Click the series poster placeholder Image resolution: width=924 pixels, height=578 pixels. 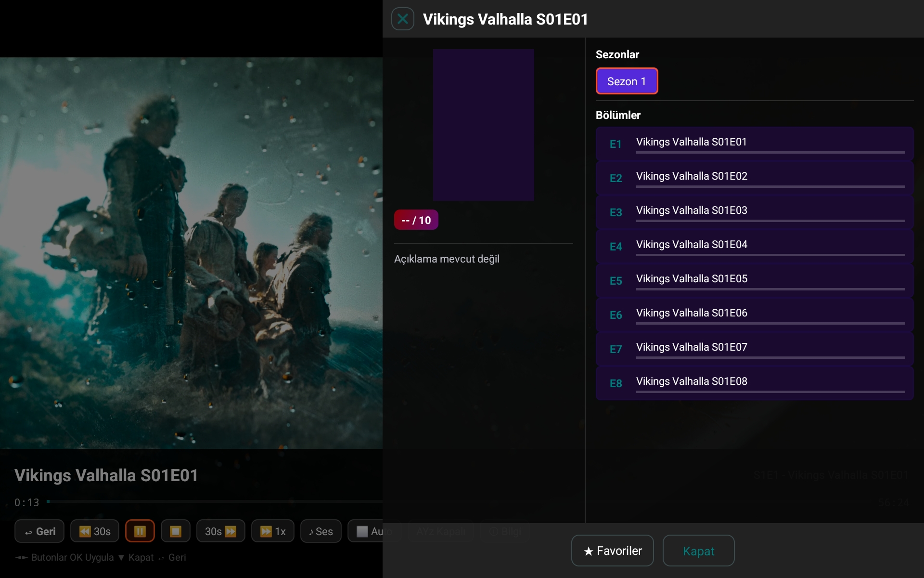[x=484, y=125]
